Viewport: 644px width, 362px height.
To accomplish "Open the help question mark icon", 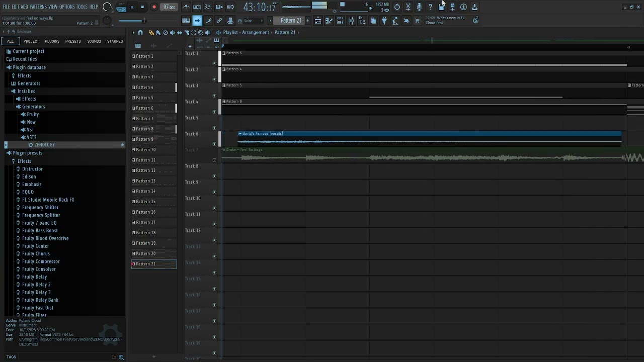I will pyautogui.click(x=430, y=7).
